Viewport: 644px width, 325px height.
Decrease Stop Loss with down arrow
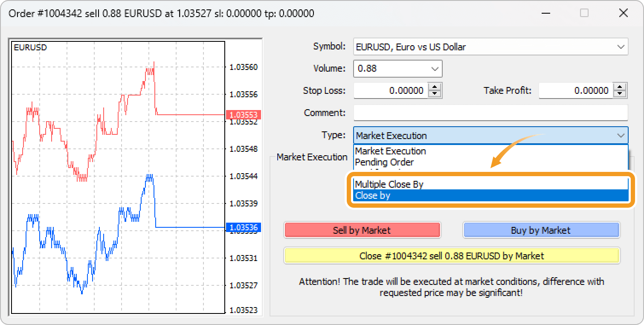(435, 94)
